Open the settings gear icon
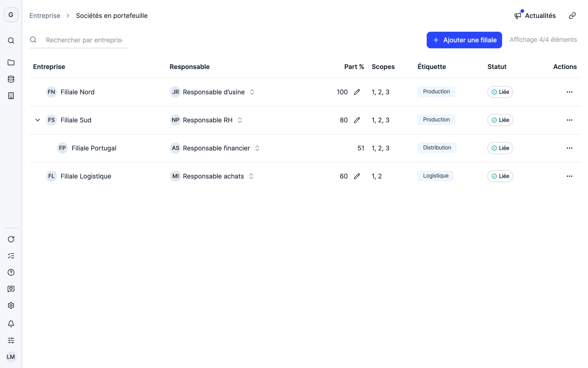Image resolution: width=588 pixels, height=368 pixels. click(x=11, y=306)
